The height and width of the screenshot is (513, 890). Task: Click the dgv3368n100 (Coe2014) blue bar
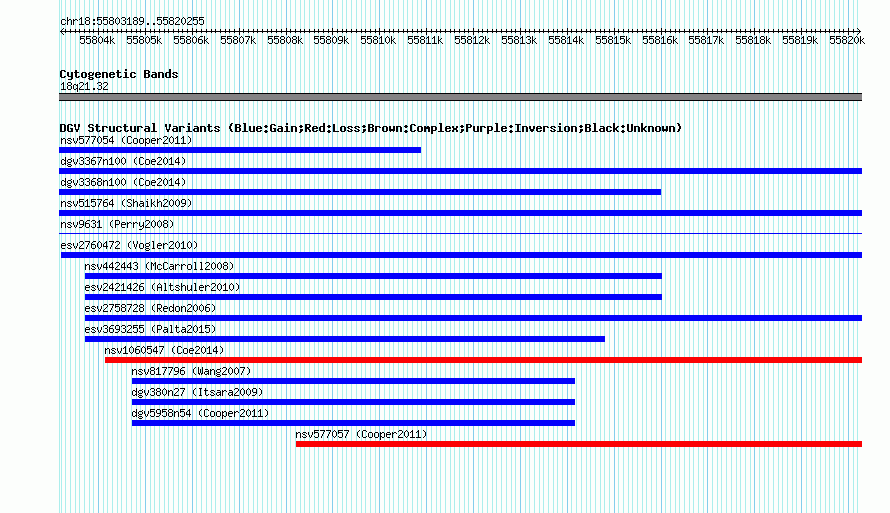tap(360, 192)
